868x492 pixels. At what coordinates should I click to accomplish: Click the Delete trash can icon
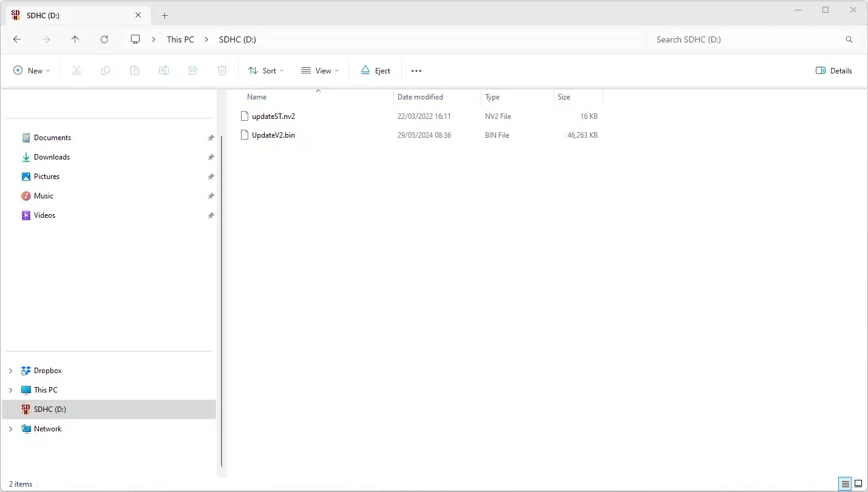(222, 70)
